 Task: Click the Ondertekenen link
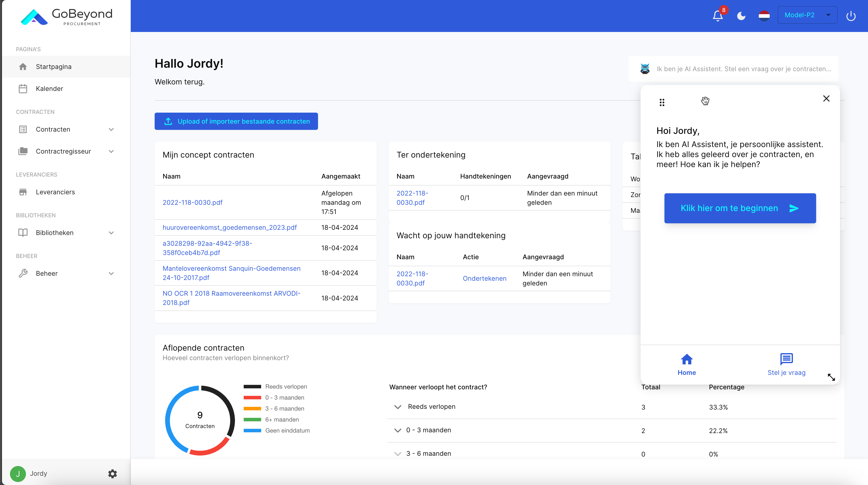click(484, 278)
